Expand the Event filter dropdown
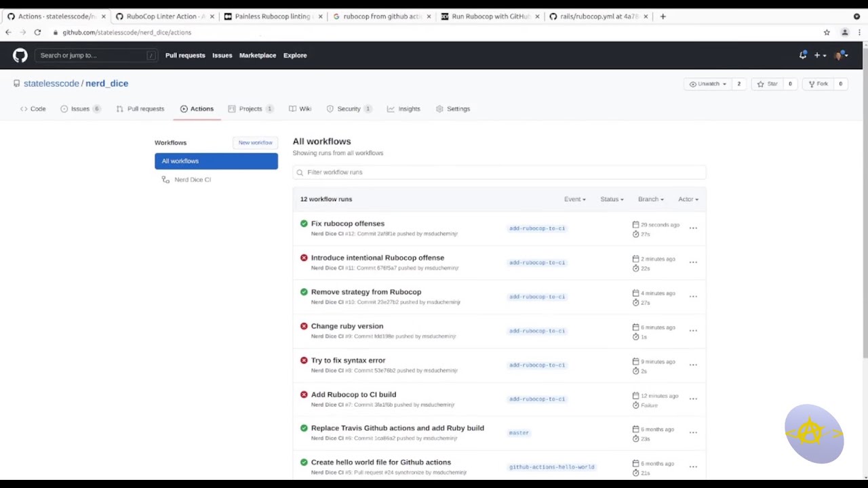Image resolution: width=868 pixels, height=488 pixels. point(574,199)
